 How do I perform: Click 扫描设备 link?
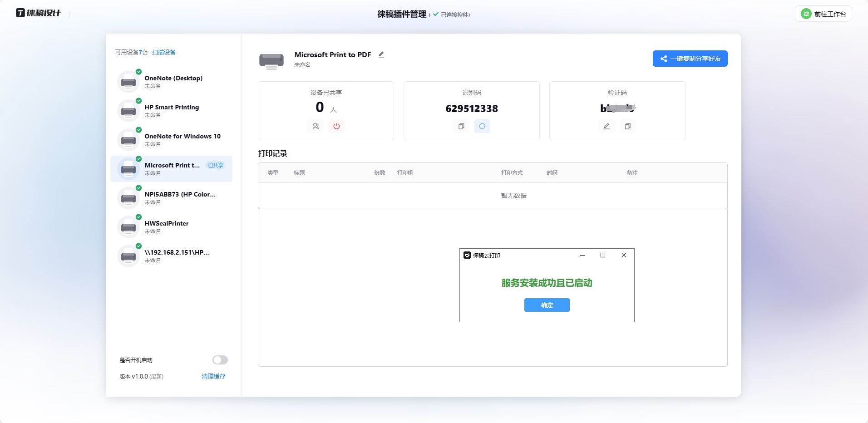tap(164, 52)
